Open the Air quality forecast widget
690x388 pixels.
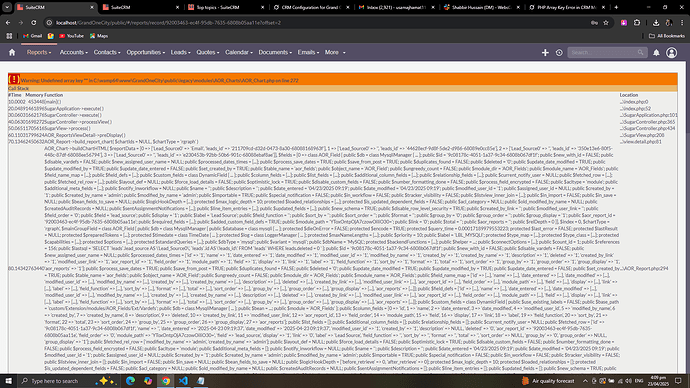pos(548,381)
